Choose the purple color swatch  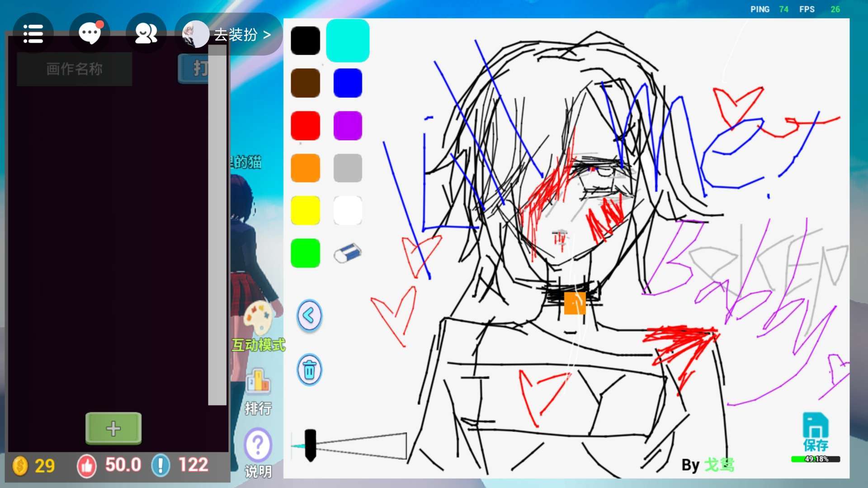pyautogui.click(x=348, y=126)
